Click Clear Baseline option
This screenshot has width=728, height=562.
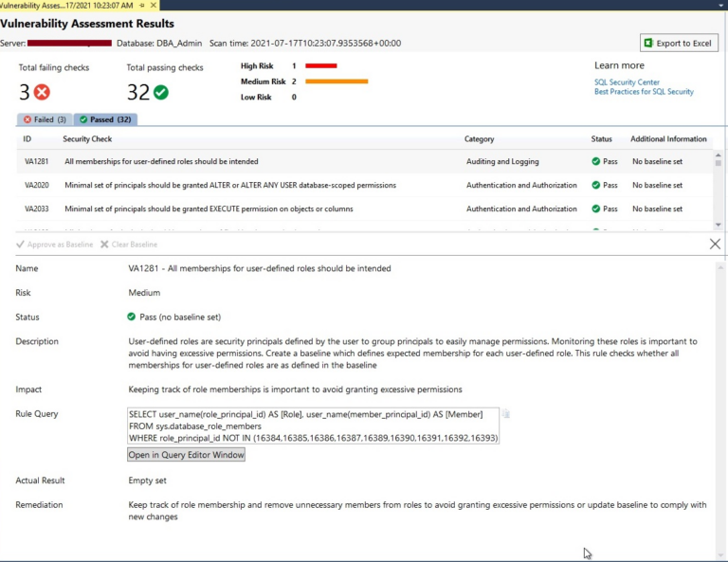[129, 245]
